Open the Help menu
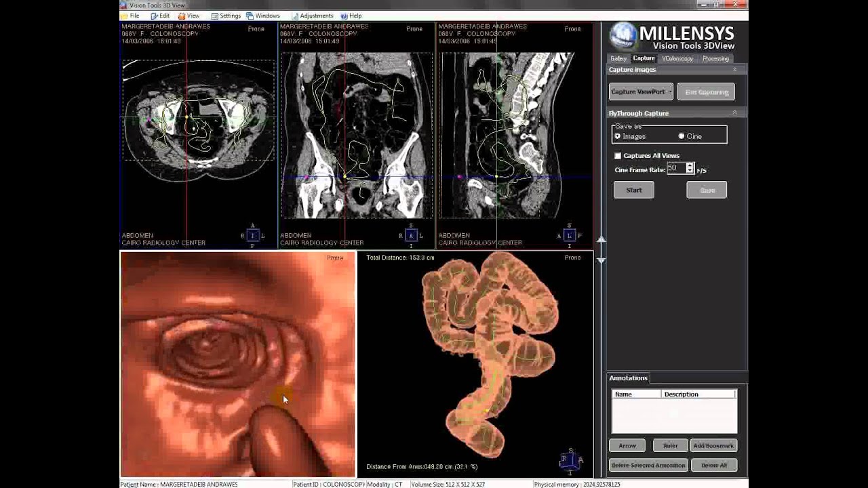868x488 pixels. pos(351,16)
